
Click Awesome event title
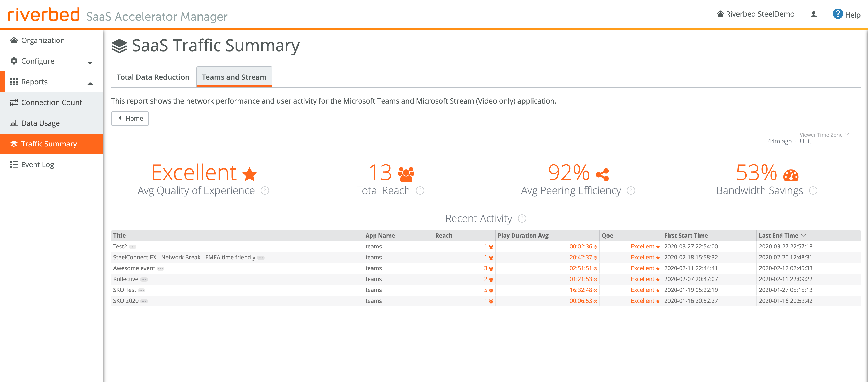(x=134, y=268)
